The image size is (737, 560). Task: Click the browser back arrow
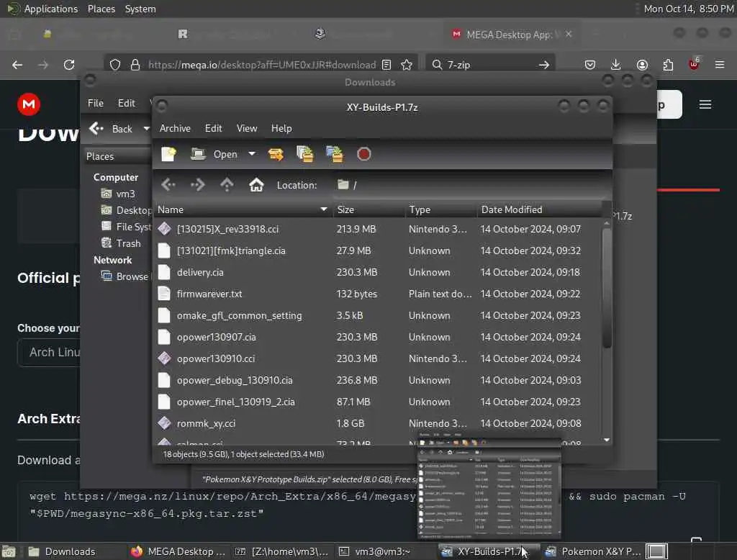[17, 65]
